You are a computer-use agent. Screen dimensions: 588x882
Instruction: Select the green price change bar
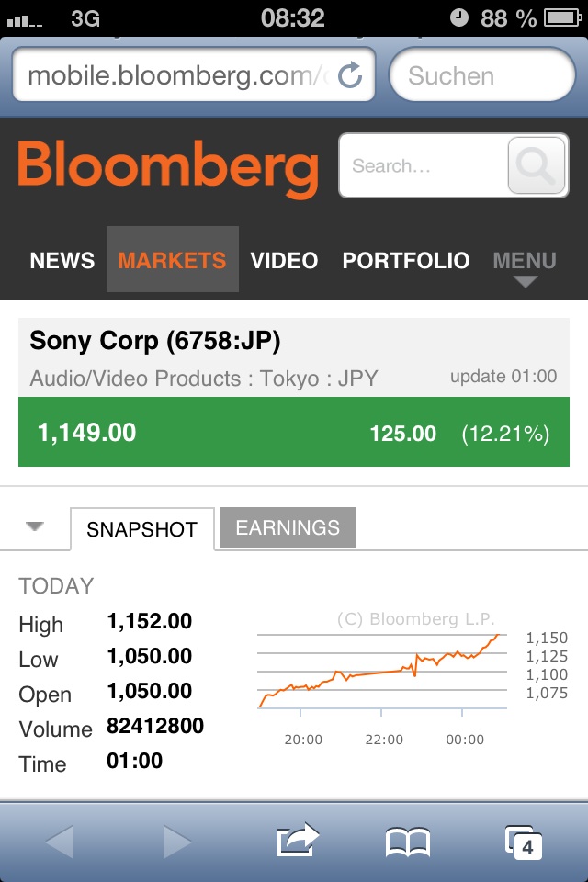[x=294, y=432]
